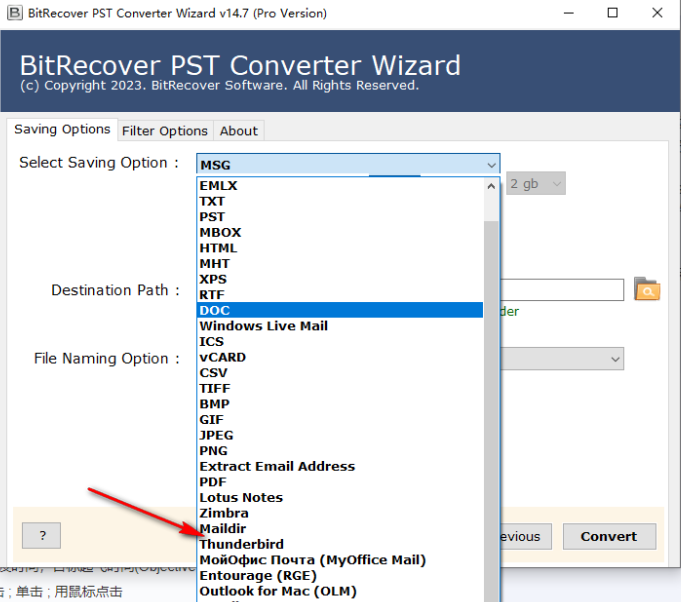Click the scroll-up arrow of the format list
The width and height of the screenshot is (681, 602).
tap(491, 186)
